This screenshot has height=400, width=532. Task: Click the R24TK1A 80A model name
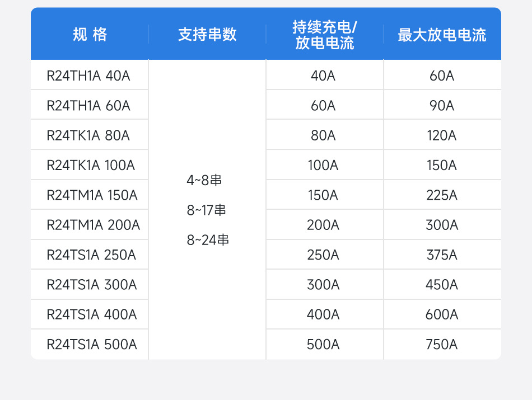[88, 135]
